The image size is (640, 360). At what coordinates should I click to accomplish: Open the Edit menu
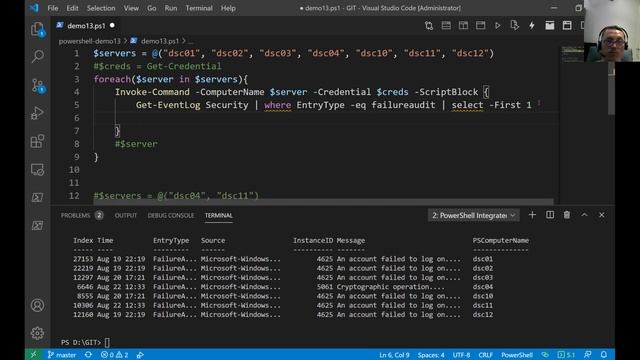pyautogui.click(x=72, y=8)
